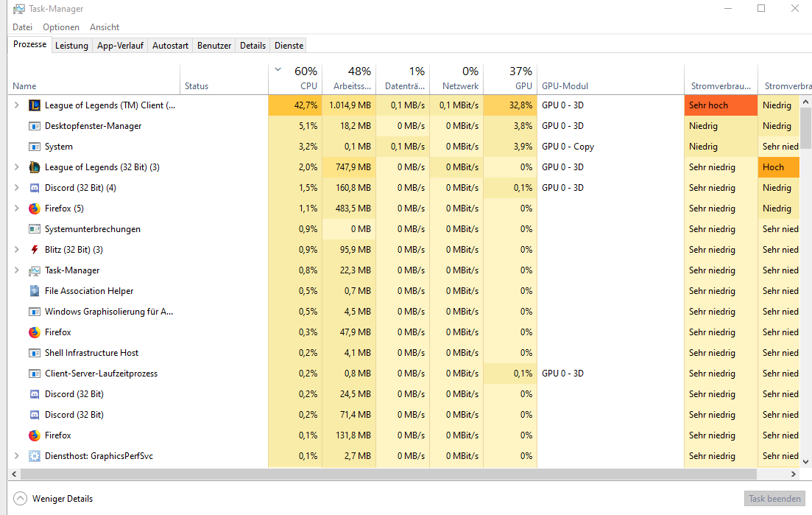
Task: Expand the Firefox (5) process group
Action: click(x=17, y=209)
